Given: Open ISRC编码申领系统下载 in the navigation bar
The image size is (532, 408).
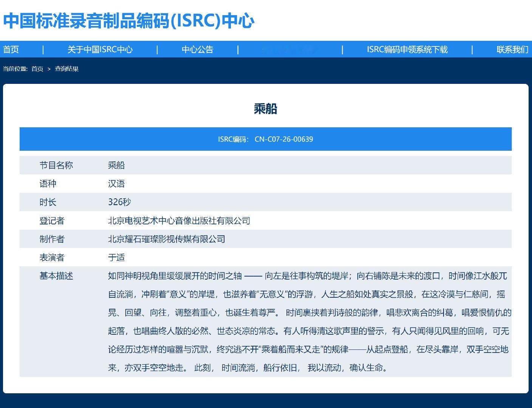Looking at the screenshot, I should [x=407, y=49].
